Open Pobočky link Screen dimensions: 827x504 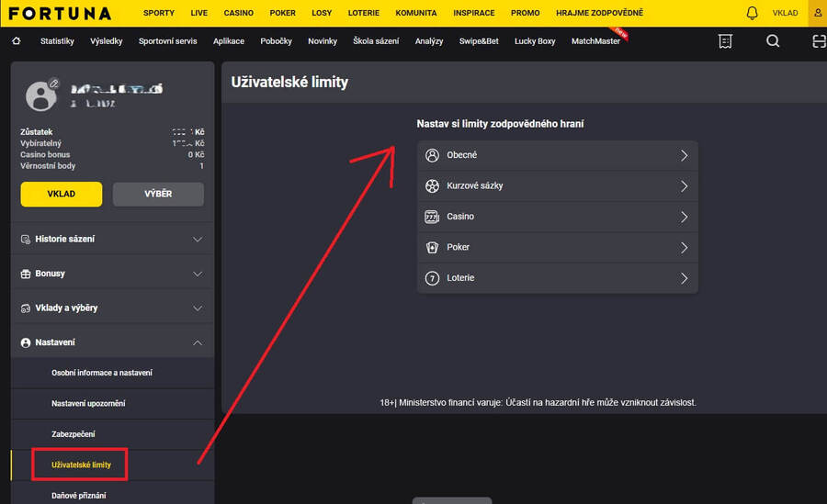(276, 41)
